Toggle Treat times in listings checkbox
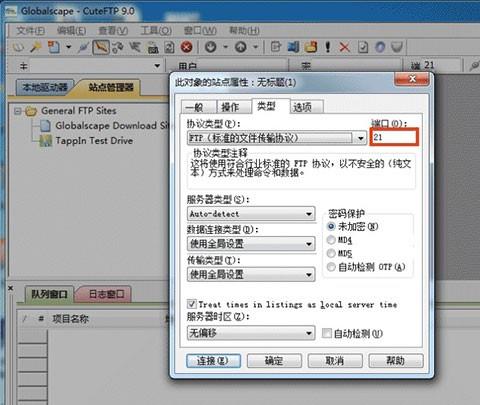 192,304
